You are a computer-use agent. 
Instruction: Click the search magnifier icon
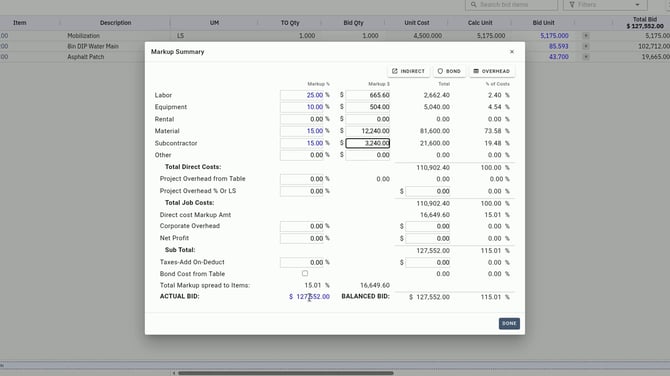(x=473, y=5)
